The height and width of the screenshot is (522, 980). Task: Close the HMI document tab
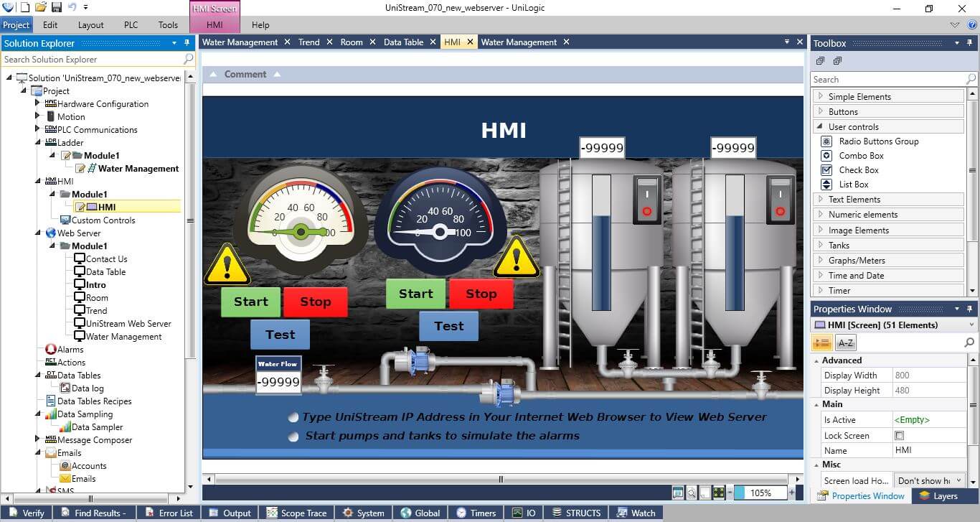471,42
